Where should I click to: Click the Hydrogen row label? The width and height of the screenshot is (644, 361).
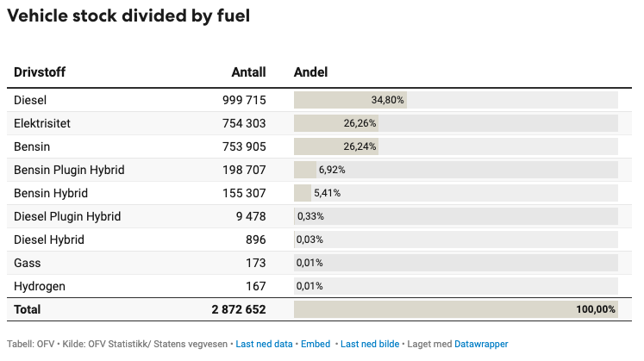tap(40, 285)
